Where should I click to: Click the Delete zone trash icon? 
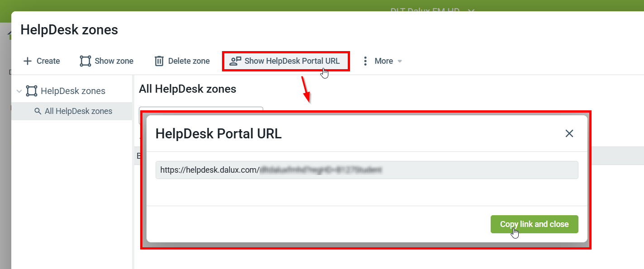tap(159, 61)
